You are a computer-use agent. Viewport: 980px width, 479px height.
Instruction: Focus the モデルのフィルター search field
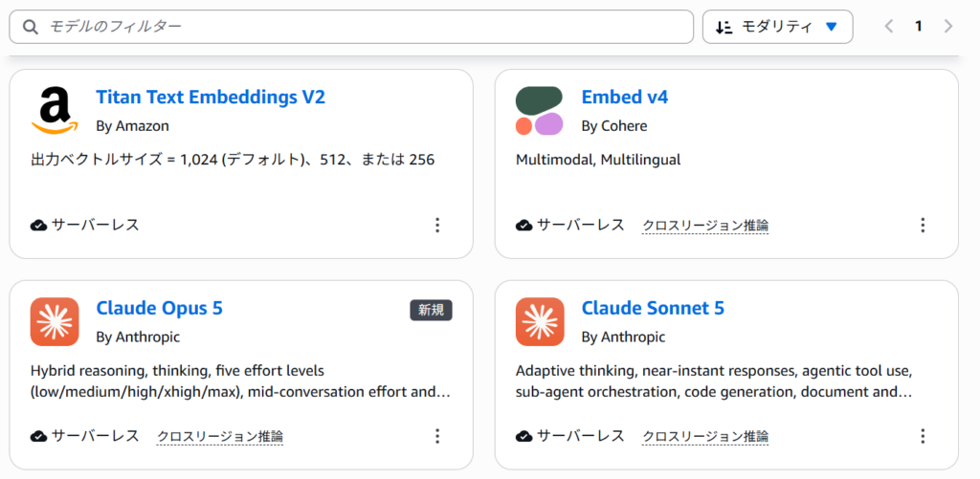coord(351,27)
